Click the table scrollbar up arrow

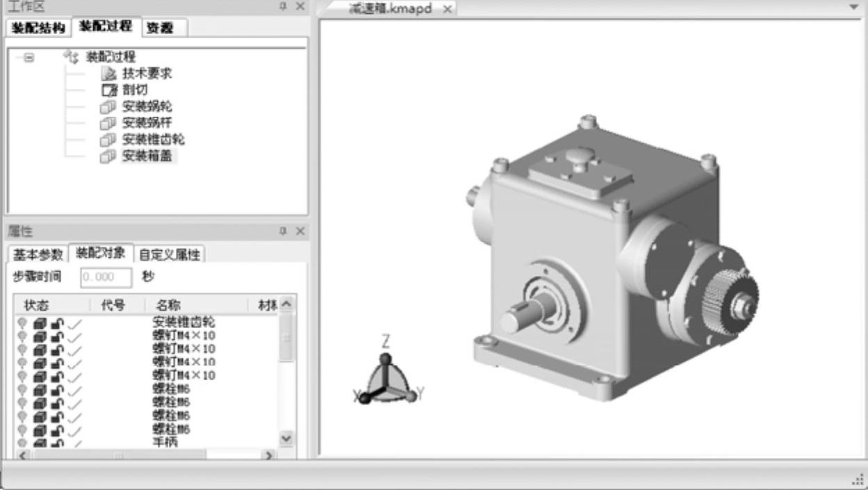point(286,304)
